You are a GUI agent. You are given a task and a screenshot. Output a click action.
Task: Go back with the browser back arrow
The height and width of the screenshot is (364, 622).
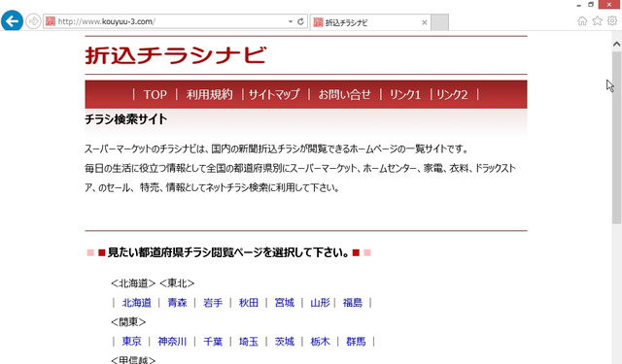[x=12, y=21]
